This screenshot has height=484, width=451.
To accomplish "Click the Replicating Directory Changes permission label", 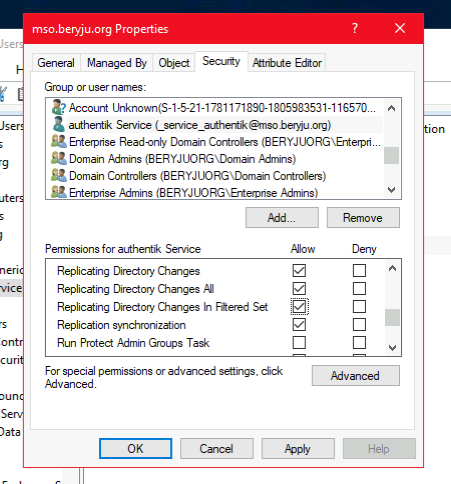I will pyautogui.click(x=128, y=271).
